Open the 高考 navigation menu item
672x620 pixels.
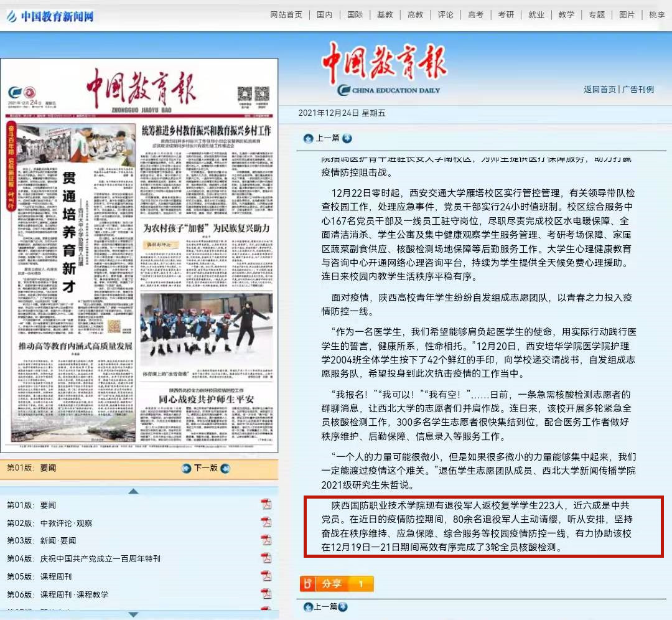(475, 15)
